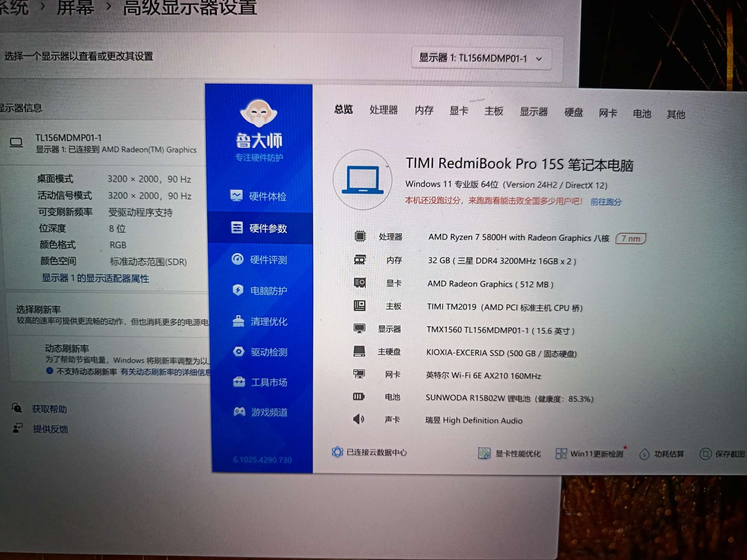Open 电脑防护 shield section
Screen dimensions: 747x560
point(260,290)
